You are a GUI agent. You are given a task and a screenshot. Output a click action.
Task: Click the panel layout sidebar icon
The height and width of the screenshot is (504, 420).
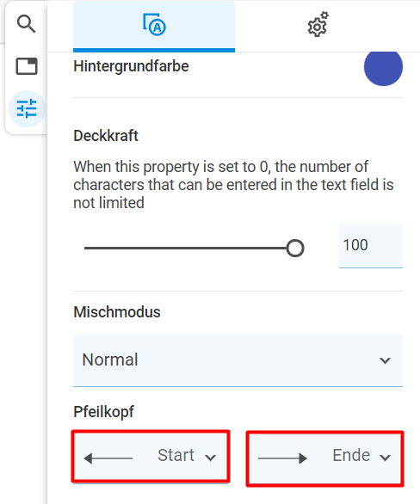(27, 66)
